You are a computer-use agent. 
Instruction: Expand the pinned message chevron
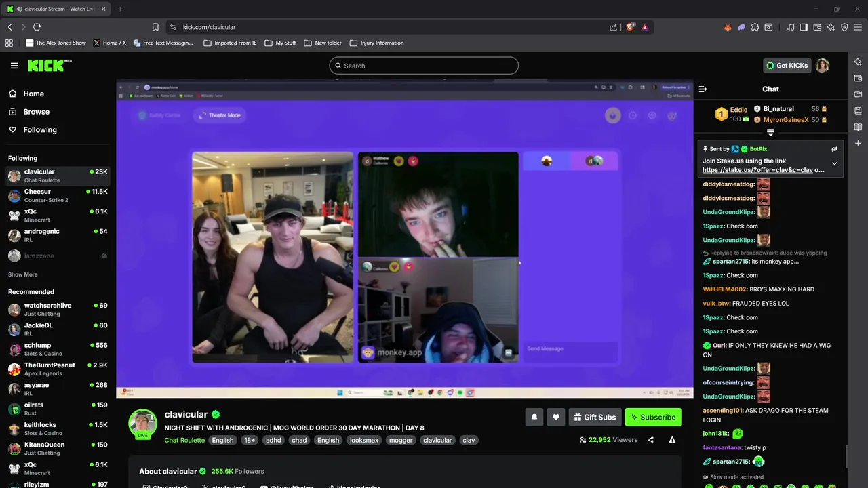click(x=834, y=163)
